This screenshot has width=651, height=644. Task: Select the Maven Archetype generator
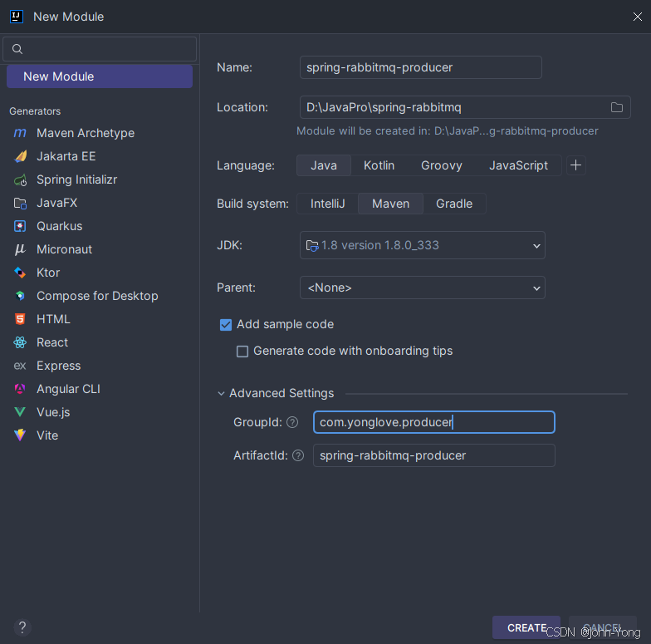(x=100, y=133)
